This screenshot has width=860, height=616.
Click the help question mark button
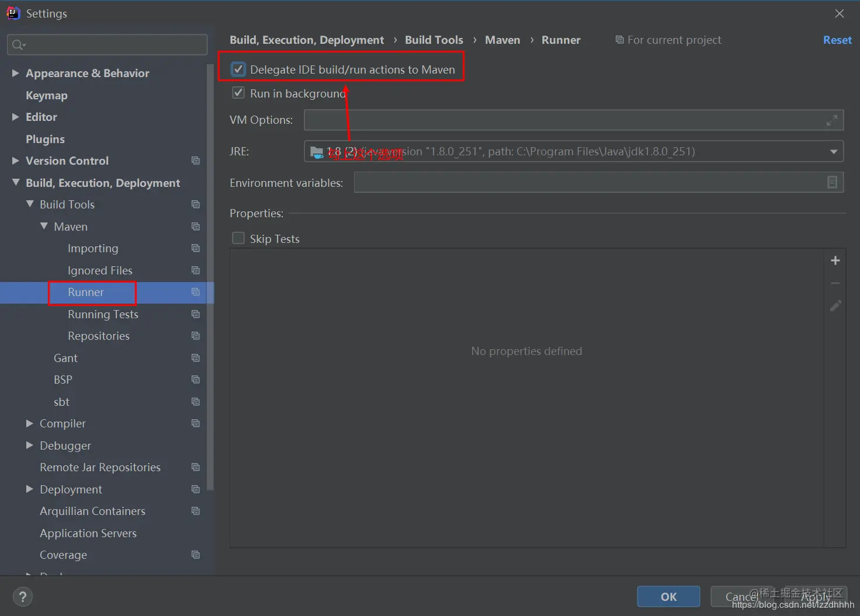coord(22,597)
